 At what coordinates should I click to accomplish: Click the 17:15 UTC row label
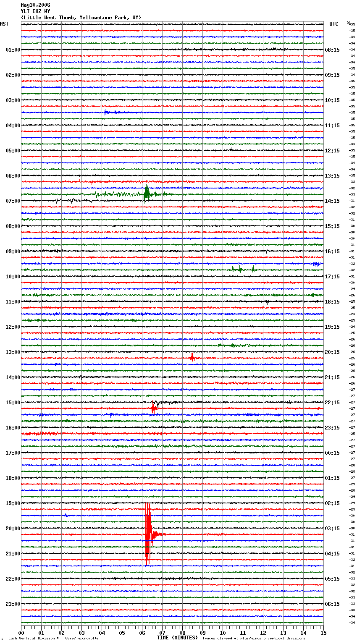tap(332, 277)
